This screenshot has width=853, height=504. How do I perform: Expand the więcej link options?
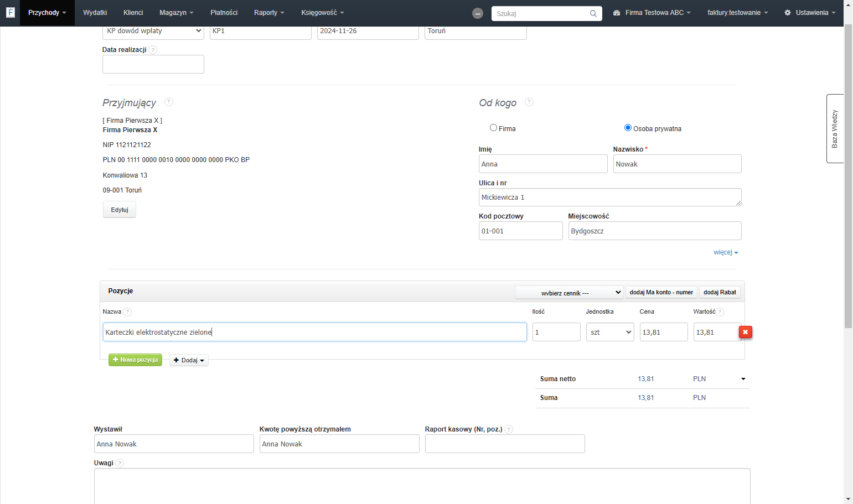tap(726, 252)
